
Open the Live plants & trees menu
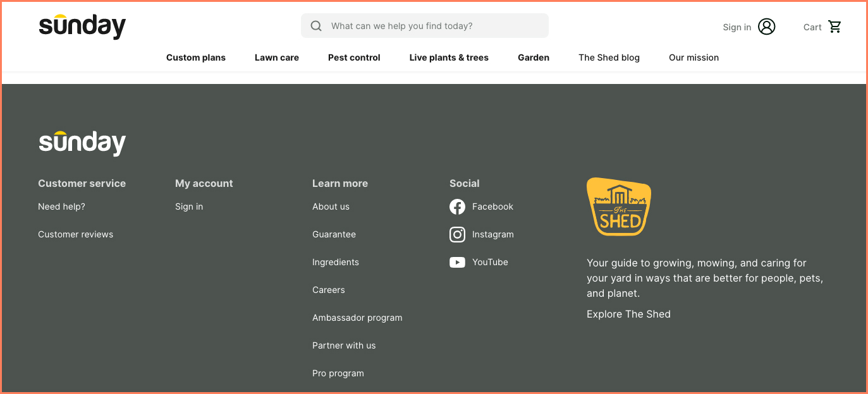pos(449,57)
